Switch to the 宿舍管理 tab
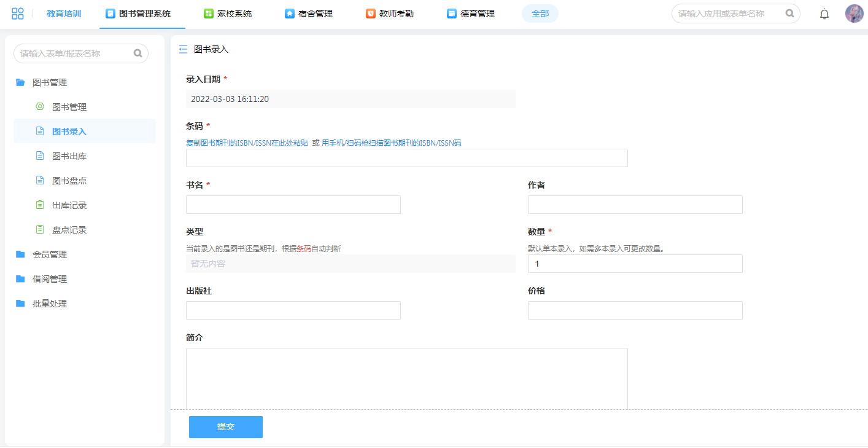This screenshot has height=448, width=868. pos(309,14)
